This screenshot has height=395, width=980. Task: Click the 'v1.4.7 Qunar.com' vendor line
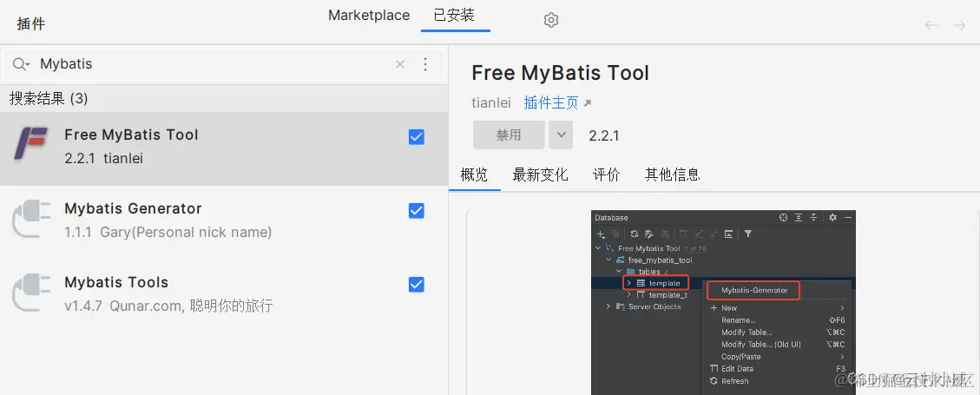click(x=168, y=306)
